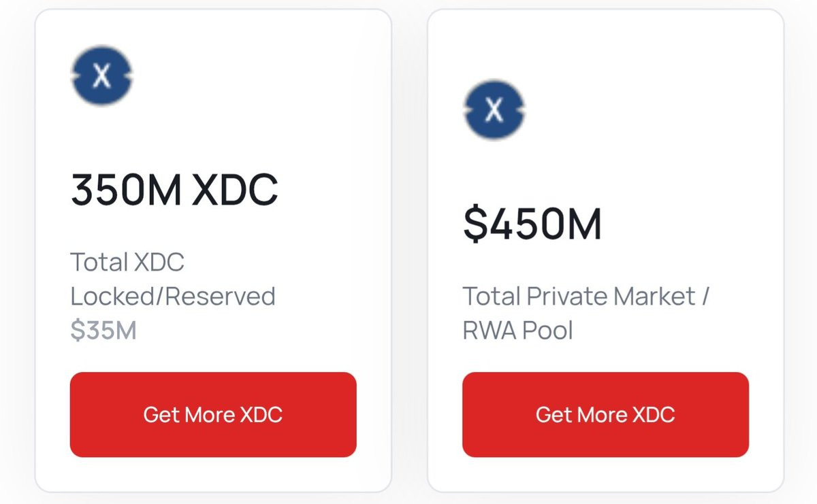The width and height of the screenshot is (817, 504).
Task: Click the XDC logo above $450M
Action: 494,110
